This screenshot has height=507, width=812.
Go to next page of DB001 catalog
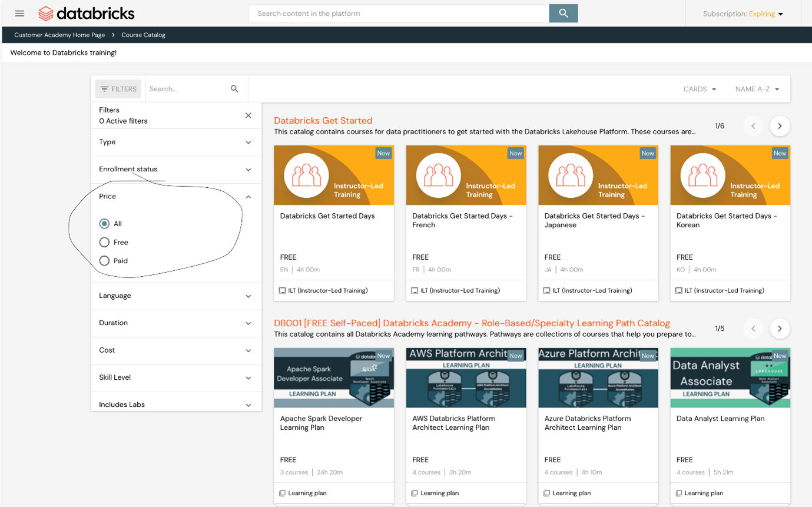click(x=780, y=329)
